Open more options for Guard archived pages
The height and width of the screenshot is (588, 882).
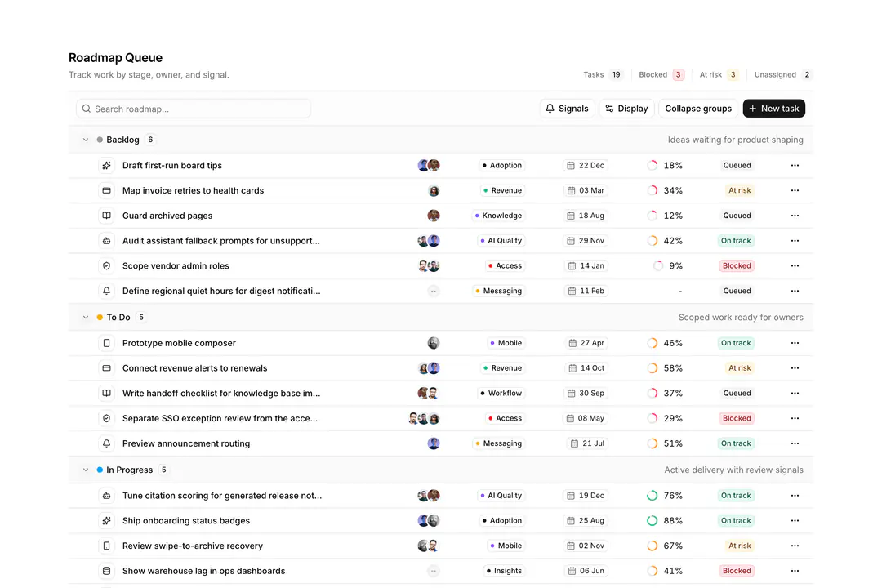tap(795, 216)
